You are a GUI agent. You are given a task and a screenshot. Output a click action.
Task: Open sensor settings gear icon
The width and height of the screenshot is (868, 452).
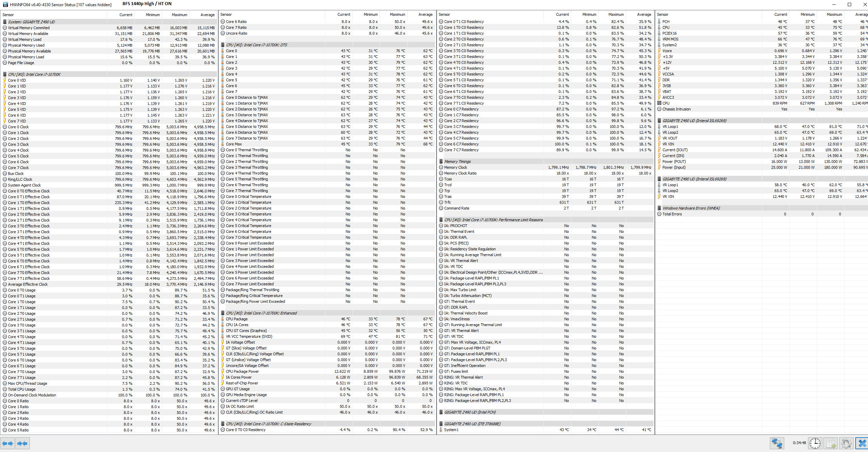(846, 443)
